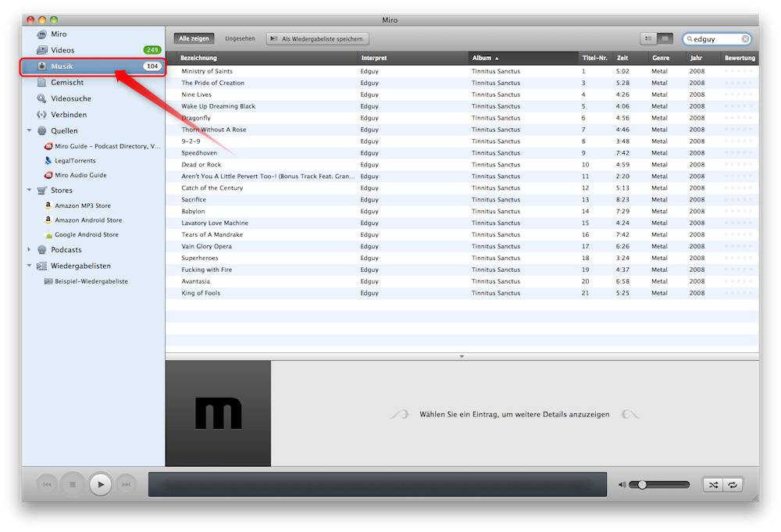Click the volume speaker icon
The height and width of the screenshot is (532, 781).
[x=622, y=484]
